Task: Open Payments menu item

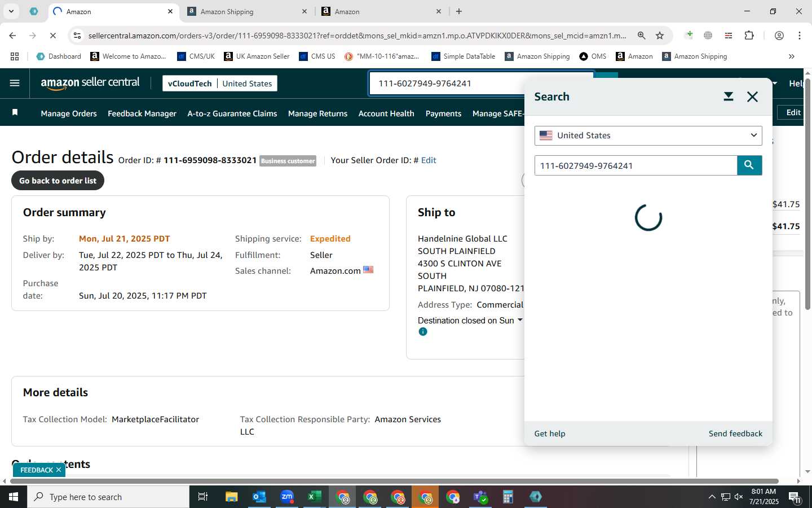Action: pos(443,113)
